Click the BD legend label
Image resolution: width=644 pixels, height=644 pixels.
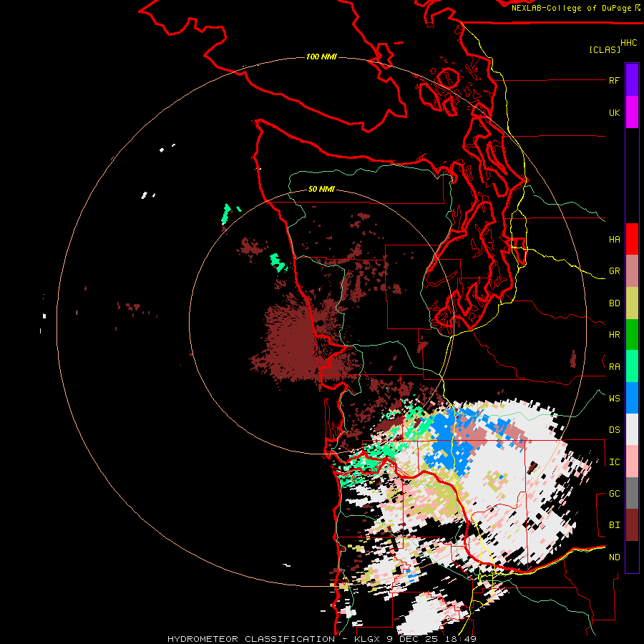614,303
